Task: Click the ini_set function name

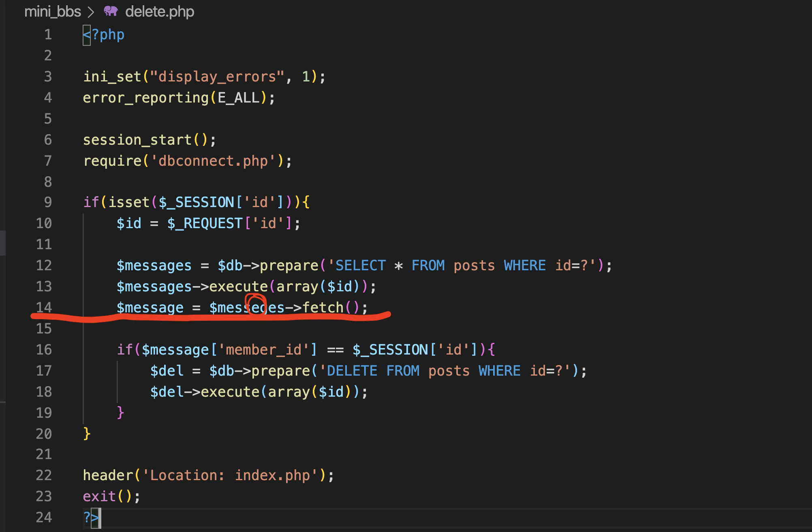Action: [112, 77]
